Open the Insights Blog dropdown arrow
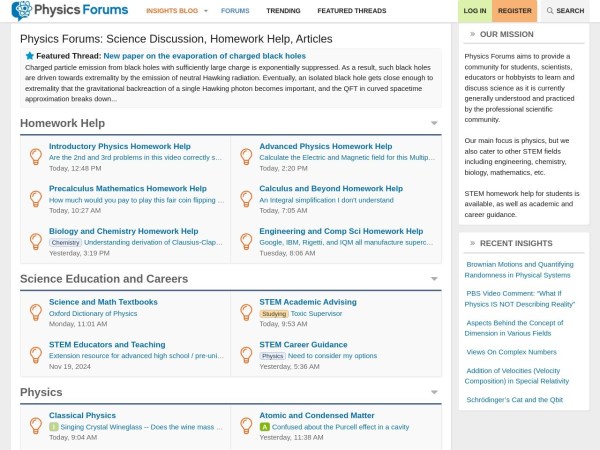Screen dimensions: 600x450 205,11
